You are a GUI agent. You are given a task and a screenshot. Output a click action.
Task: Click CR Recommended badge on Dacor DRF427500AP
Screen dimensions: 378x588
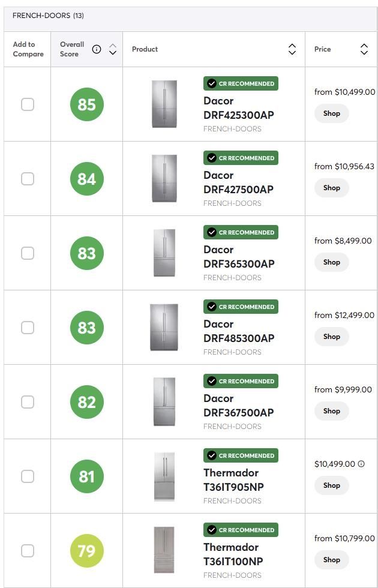pyautogui.click(x=241, y=158)
